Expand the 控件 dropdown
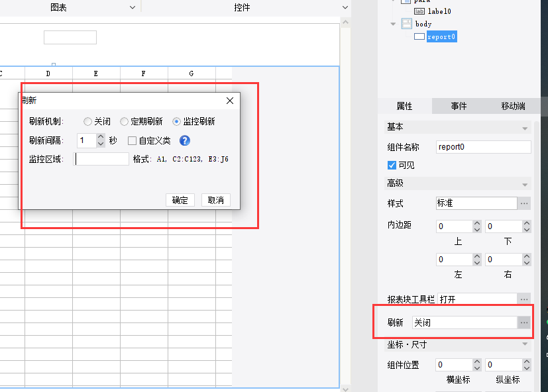 click(345, 7)
